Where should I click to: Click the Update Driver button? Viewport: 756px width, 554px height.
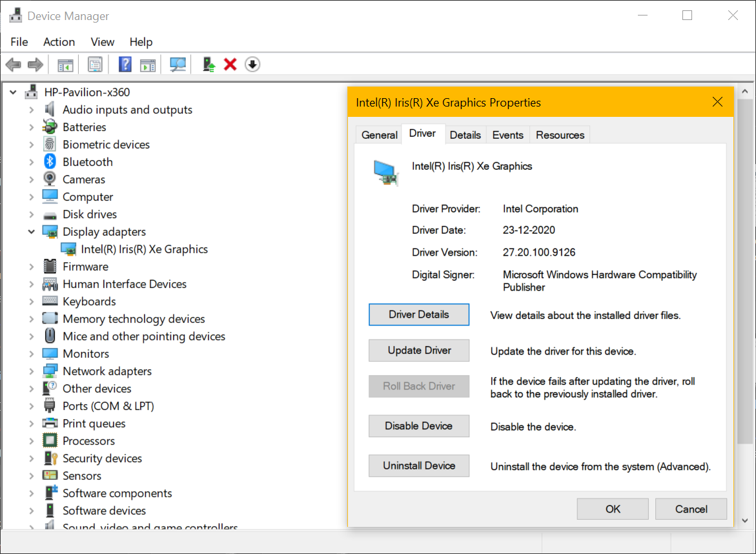point(418,350)
